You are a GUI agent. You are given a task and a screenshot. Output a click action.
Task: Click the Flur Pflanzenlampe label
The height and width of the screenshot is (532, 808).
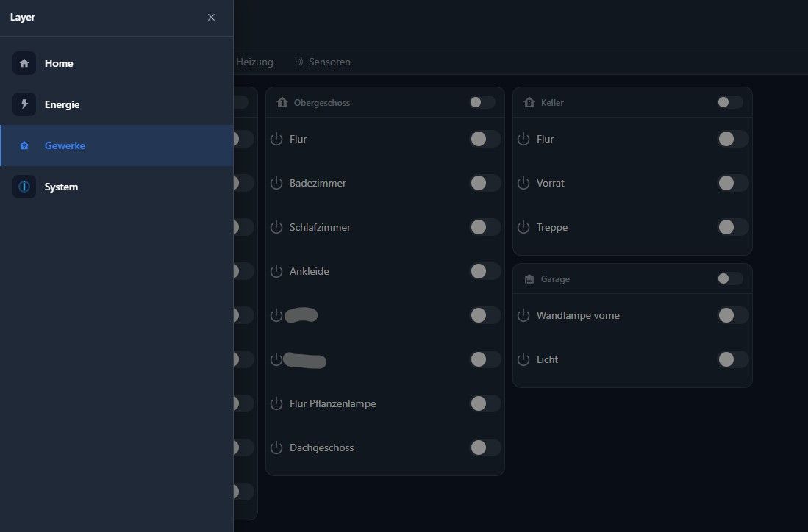click(333, 403)
